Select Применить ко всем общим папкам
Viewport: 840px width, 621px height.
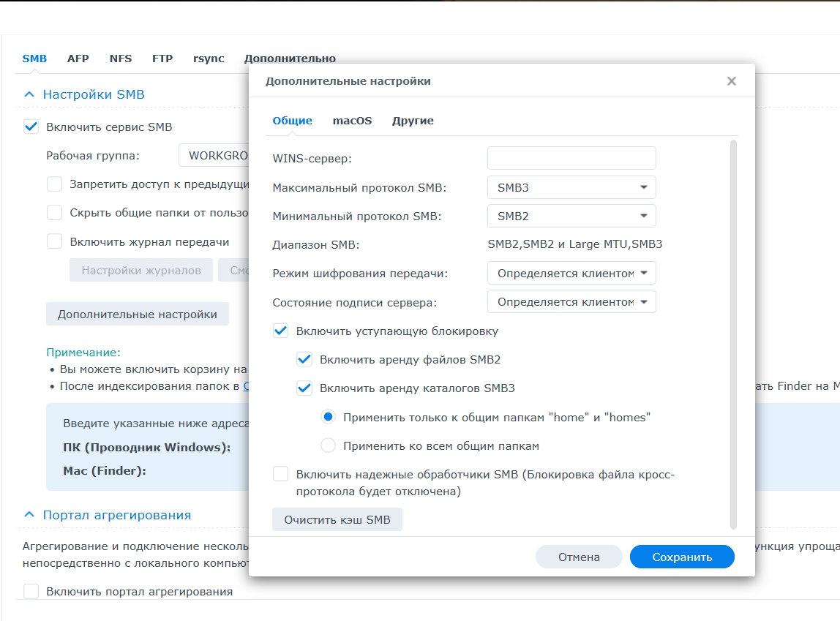click(x=329, y=445)
